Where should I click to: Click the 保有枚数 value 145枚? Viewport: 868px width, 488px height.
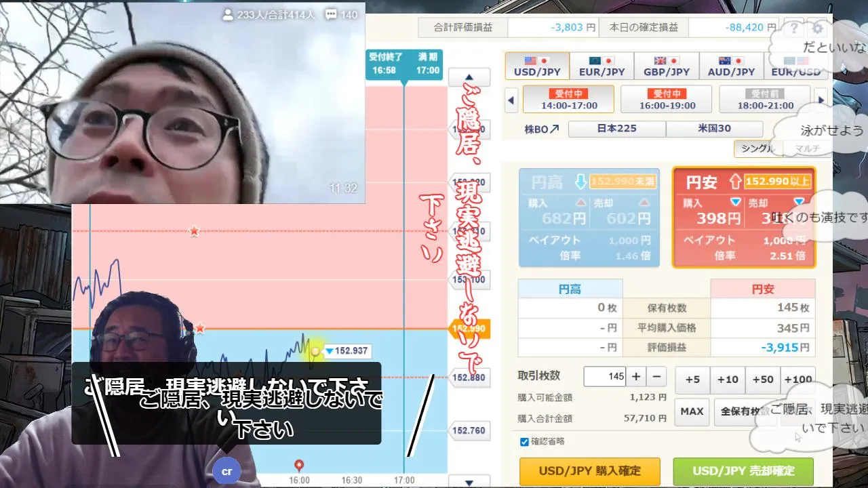click(x=793, y=308)
